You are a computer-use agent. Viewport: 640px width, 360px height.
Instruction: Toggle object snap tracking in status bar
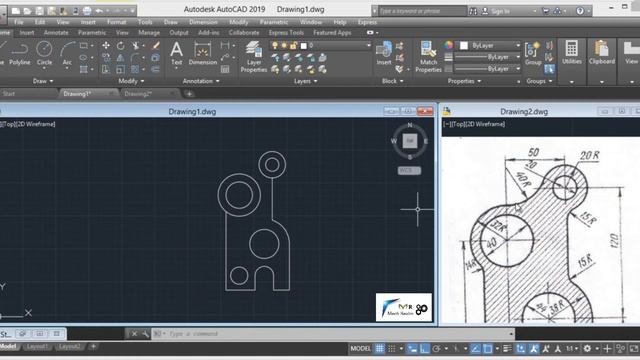tap(476, 348)
